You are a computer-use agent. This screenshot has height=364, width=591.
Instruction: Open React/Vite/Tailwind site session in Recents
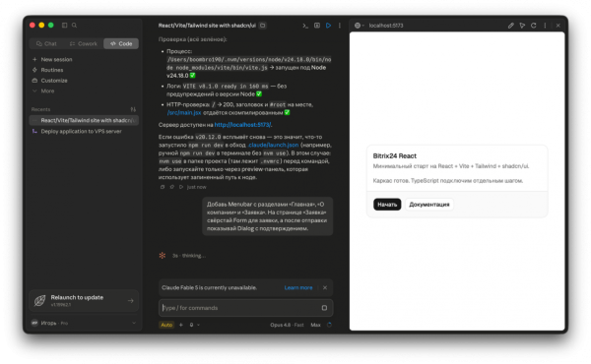pos(84,120)
